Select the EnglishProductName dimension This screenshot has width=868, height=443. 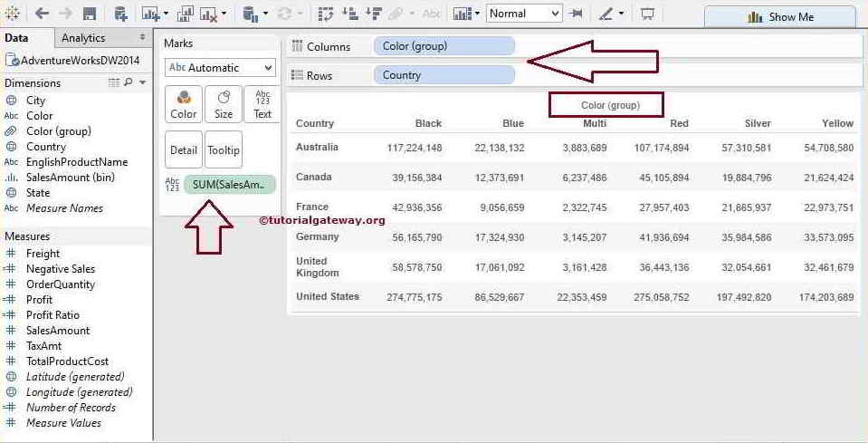(x=77, y=162)
